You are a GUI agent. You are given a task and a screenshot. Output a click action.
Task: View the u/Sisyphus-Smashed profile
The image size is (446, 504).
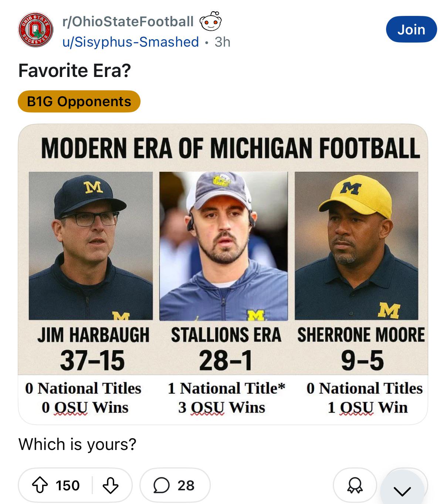click(x=131, y=42)
